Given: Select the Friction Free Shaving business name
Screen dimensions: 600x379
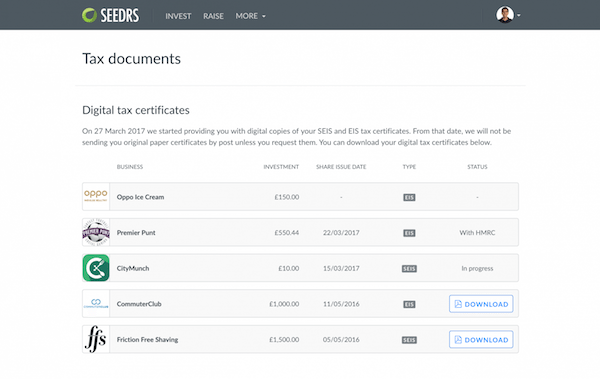Looking at the screenshot, I should coord(147,340).
